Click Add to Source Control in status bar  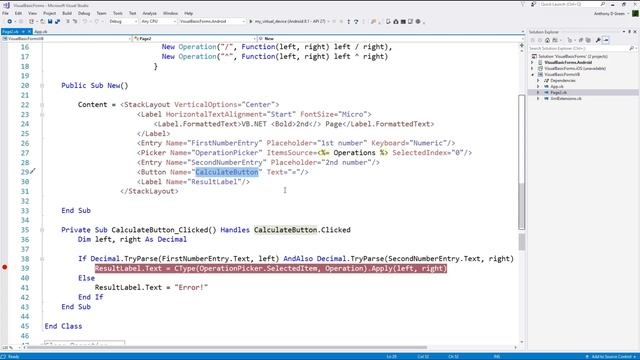611,357
